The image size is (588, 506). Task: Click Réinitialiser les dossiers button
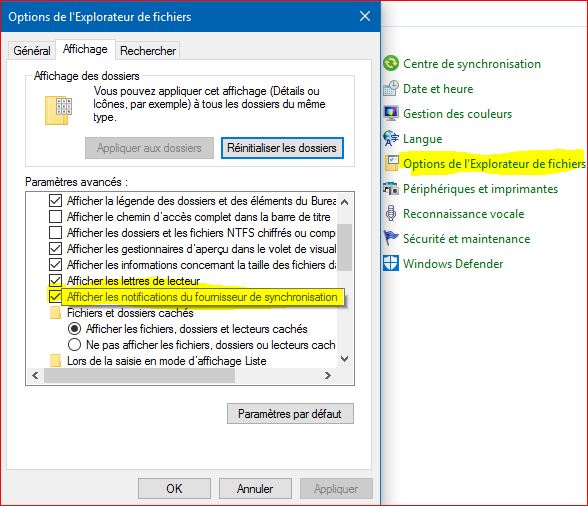pos(282,148)
